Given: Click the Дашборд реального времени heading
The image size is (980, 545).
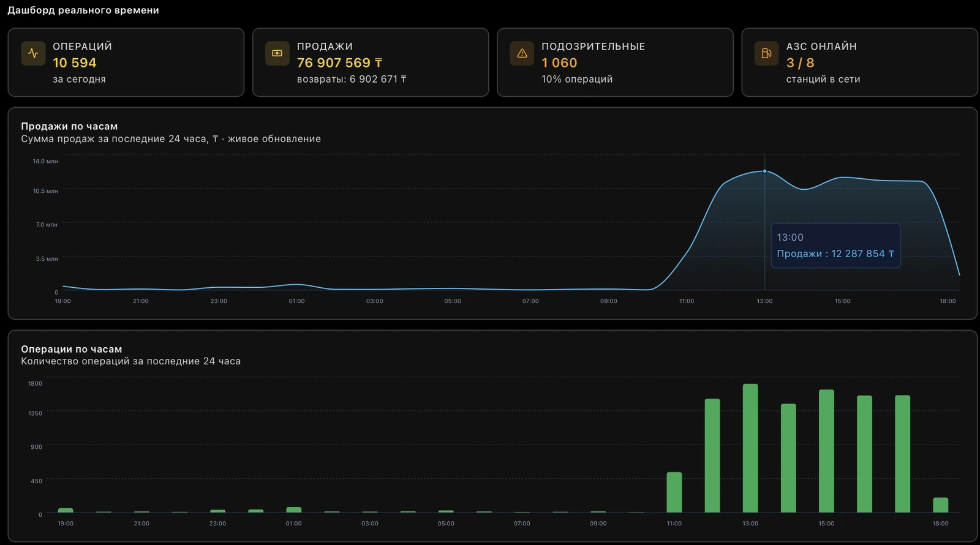Looking at the screenshot, I should click(83, 10).
